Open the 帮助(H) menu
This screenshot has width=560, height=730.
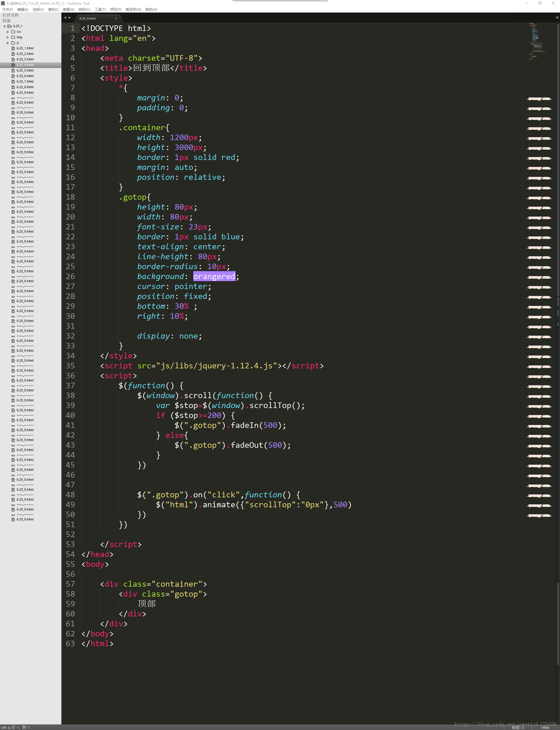[x=151, y=9]
